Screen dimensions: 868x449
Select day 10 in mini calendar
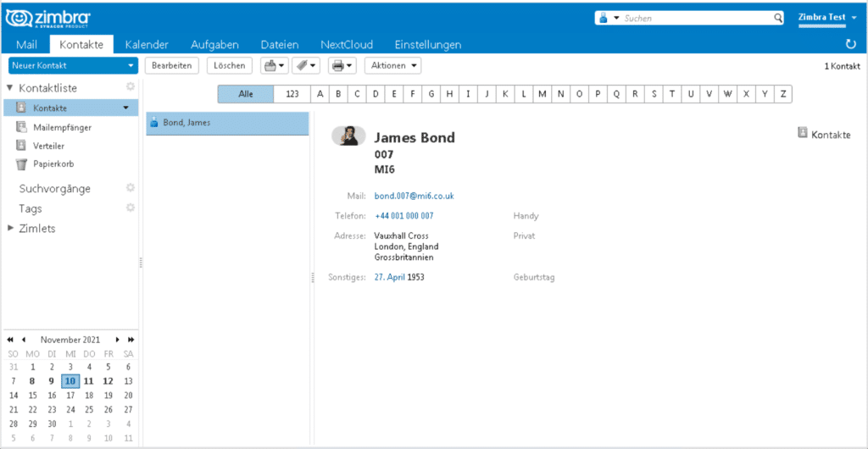coord(70,380)
